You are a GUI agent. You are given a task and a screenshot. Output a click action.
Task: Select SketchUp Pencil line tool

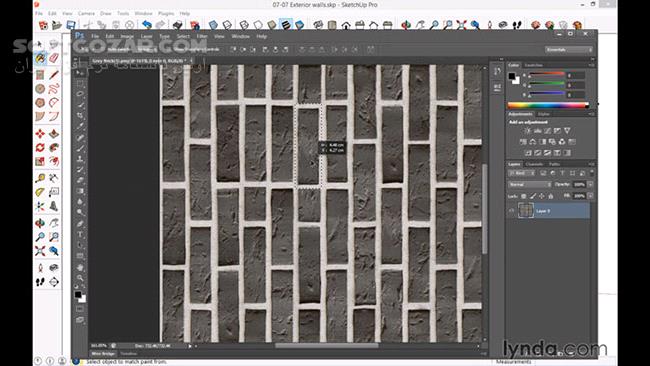(54, 75)
